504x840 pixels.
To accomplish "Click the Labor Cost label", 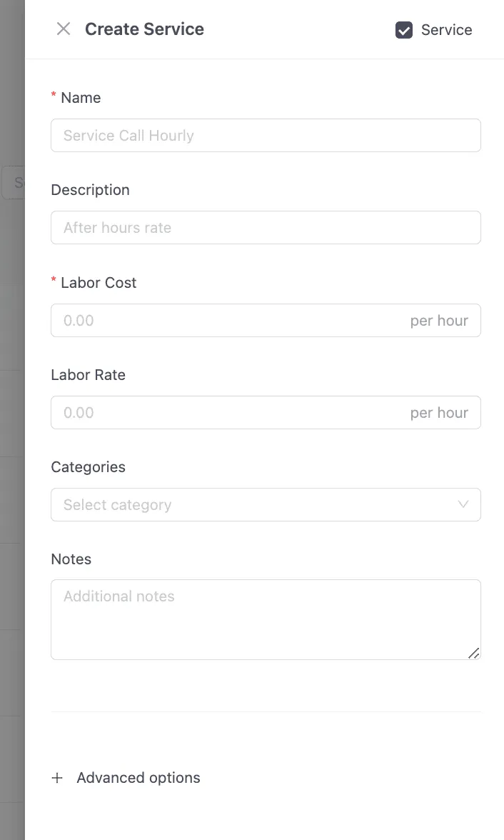I will pos(99,283).
